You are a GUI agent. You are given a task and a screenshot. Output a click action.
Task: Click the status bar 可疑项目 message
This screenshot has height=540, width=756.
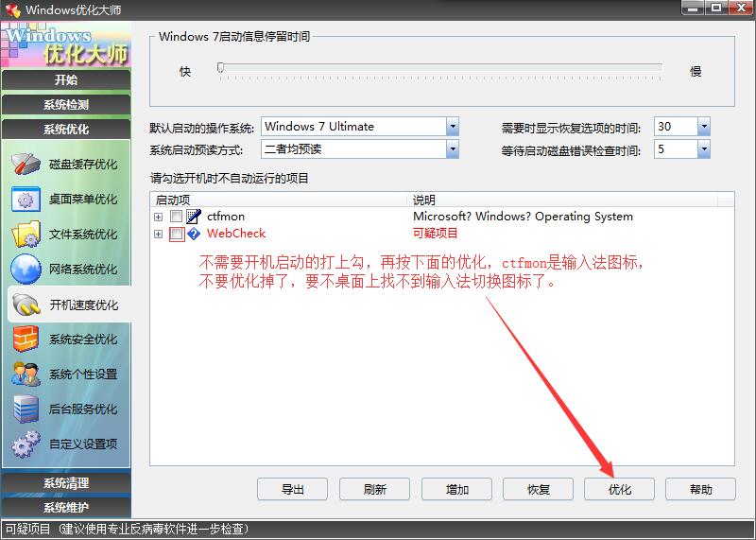tap(127, 529)
